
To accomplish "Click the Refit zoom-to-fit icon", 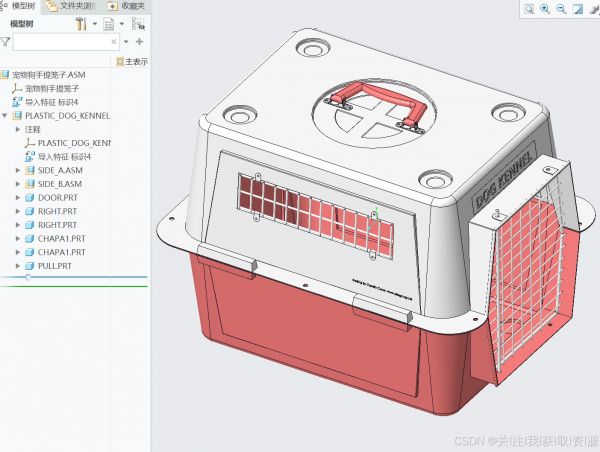I will point(529,9).
